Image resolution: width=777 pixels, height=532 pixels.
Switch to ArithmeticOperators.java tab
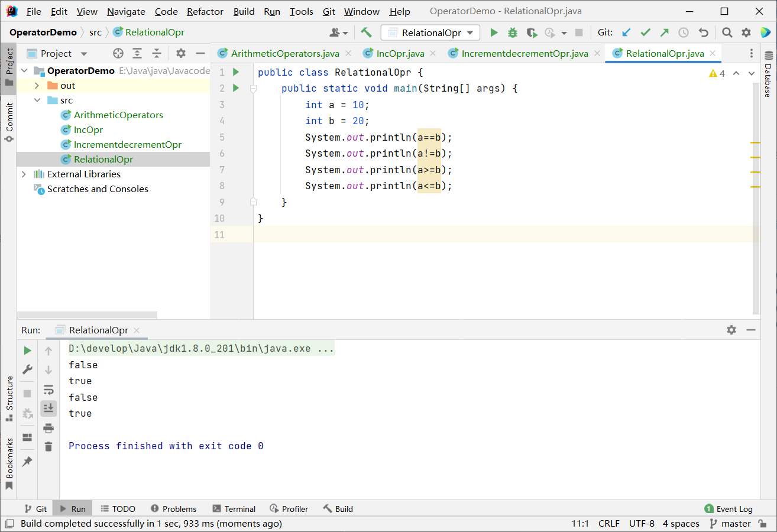point(279,53)
